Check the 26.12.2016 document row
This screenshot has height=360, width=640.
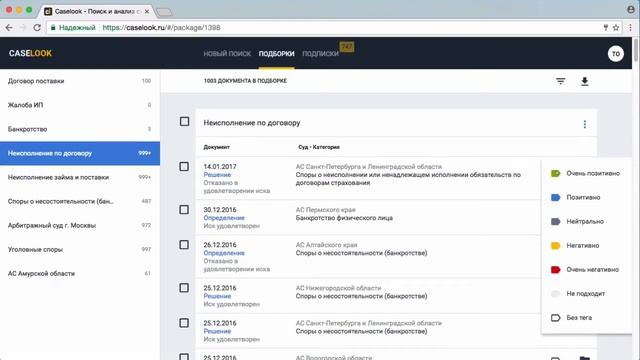click(x=184, y=245)
